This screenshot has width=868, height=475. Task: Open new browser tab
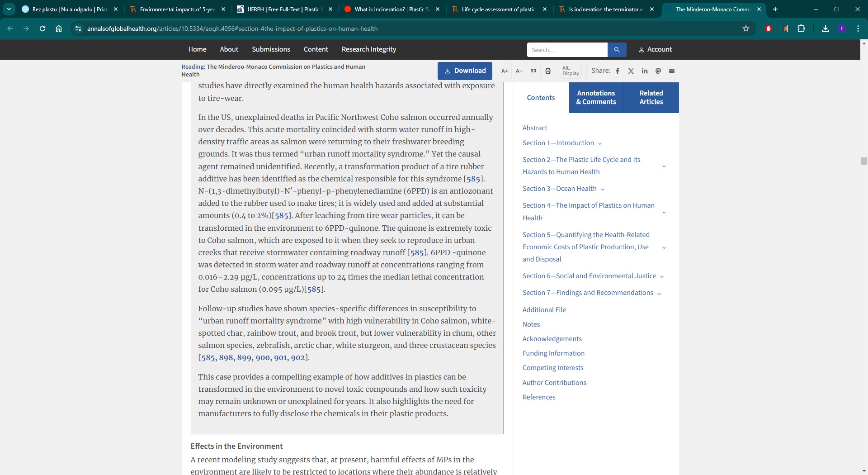pos(775,9)
